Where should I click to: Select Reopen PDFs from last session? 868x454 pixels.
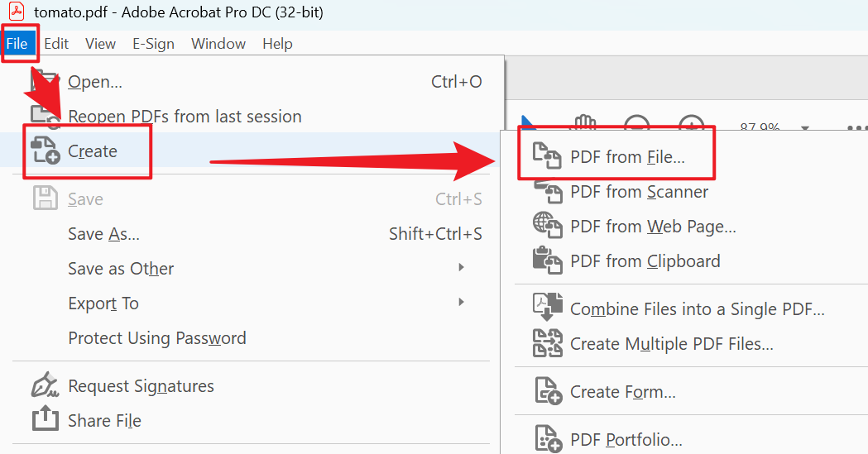(185, 117)
